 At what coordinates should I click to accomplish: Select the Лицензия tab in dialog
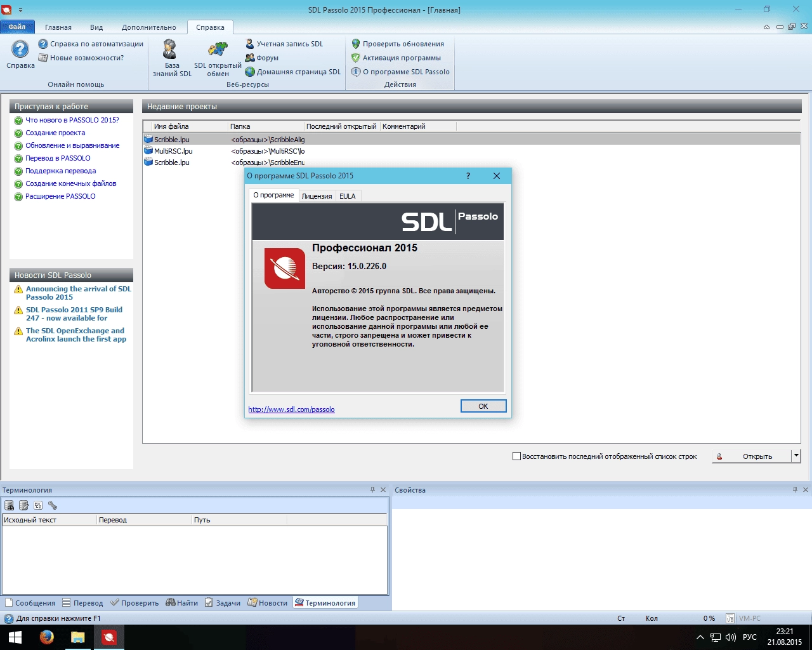tap(317, 196)
